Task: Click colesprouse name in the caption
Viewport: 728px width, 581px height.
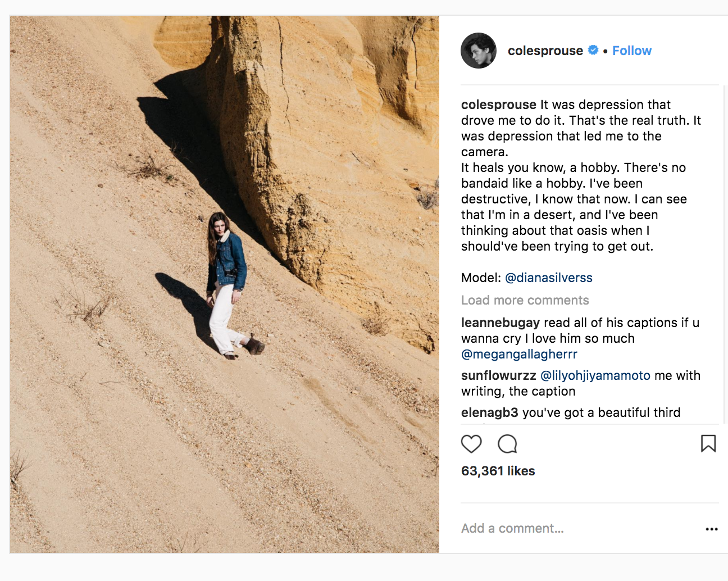Action: click(x=499, y=105)
